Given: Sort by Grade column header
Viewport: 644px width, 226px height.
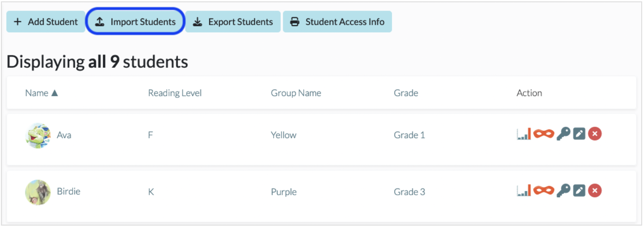Looking at the screenshot, I should coord(406,93).
